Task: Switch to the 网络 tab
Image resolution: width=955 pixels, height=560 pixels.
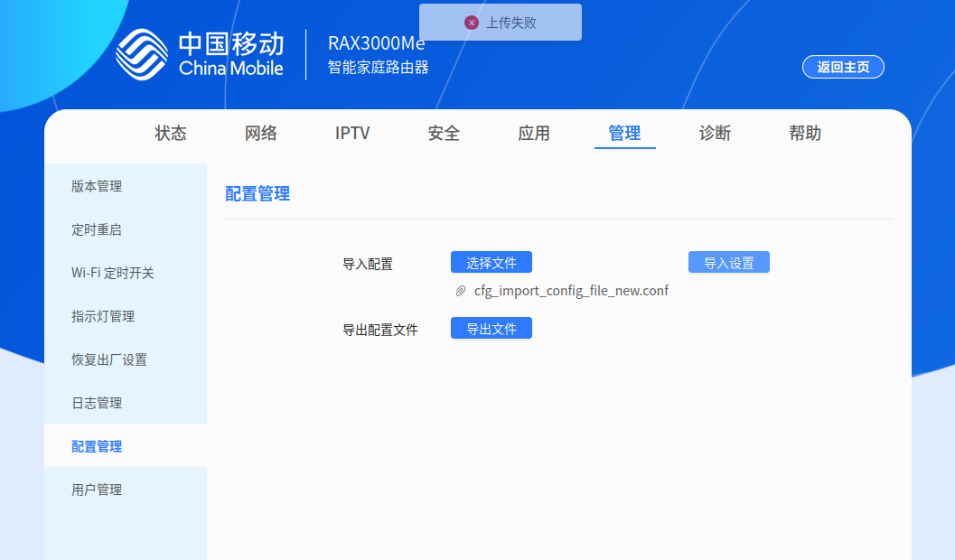Action: (261, 133)
